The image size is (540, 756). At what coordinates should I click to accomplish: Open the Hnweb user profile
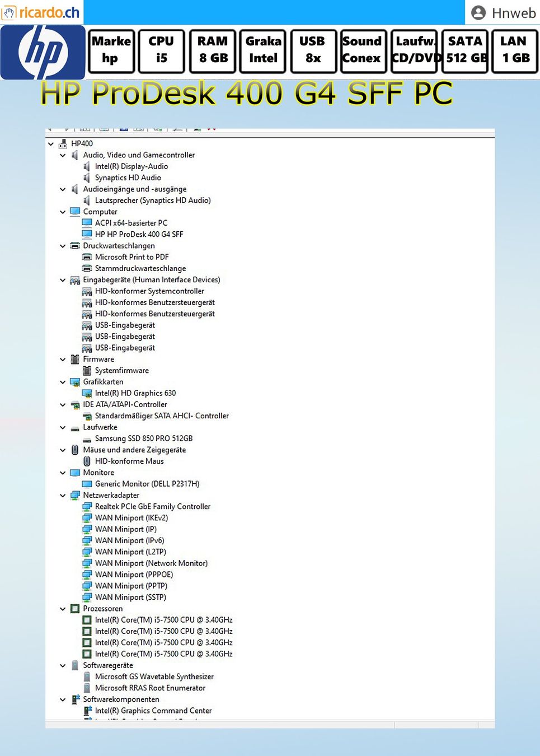503,13
